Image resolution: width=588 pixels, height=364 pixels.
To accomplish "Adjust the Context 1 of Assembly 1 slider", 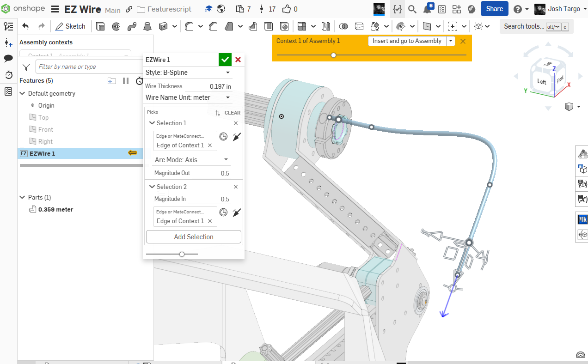I will [x=333, y=55].
